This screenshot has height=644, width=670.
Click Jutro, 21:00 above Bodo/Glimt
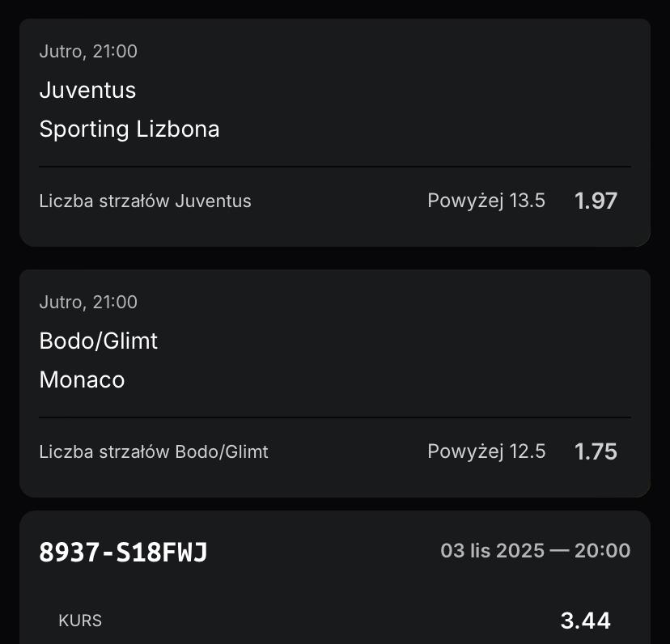(x=88, y=303)
